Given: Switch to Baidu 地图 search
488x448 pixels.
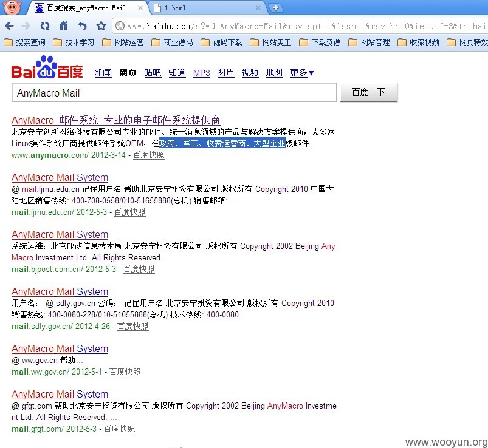Looking at the screenshot, I should pos(274,73).
